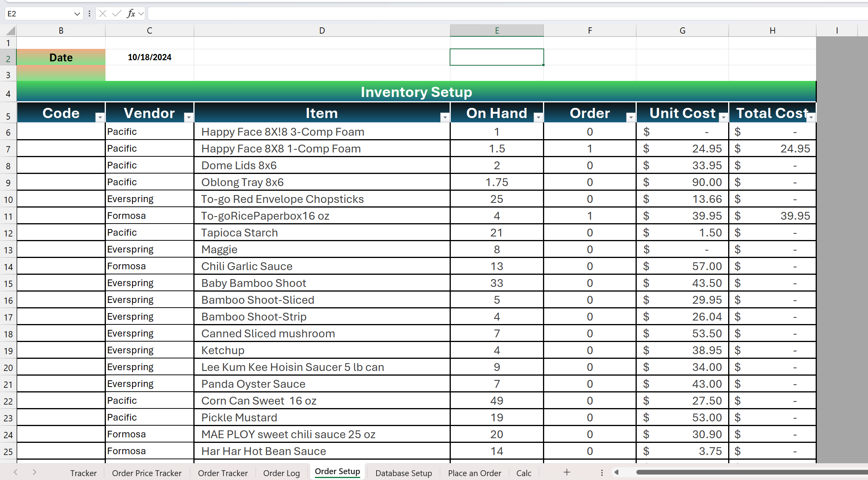
Task: Select the Pickle Mustard item cell
Action: coord(322,417)
